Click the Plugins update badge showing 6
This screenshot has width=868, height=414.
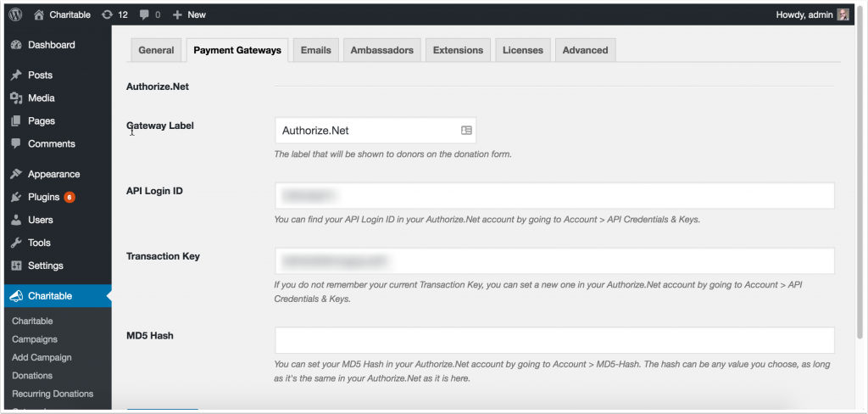(70, 197)
